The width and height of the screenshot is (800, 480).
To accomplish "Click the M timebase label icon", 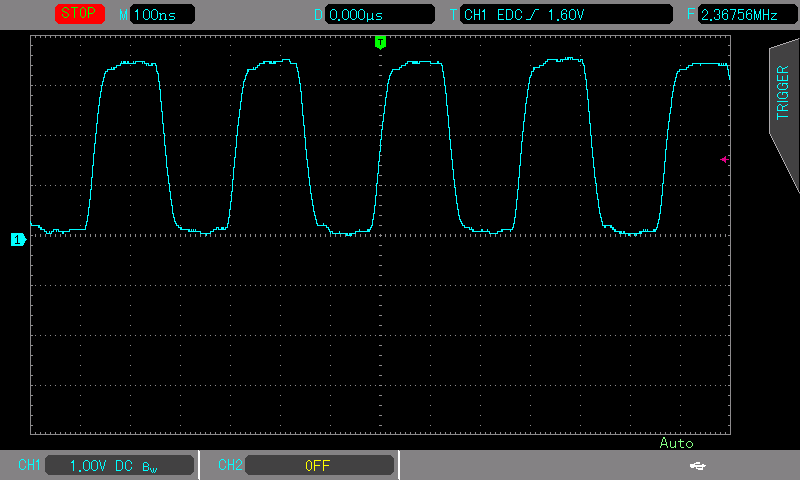I will [123, 15].
